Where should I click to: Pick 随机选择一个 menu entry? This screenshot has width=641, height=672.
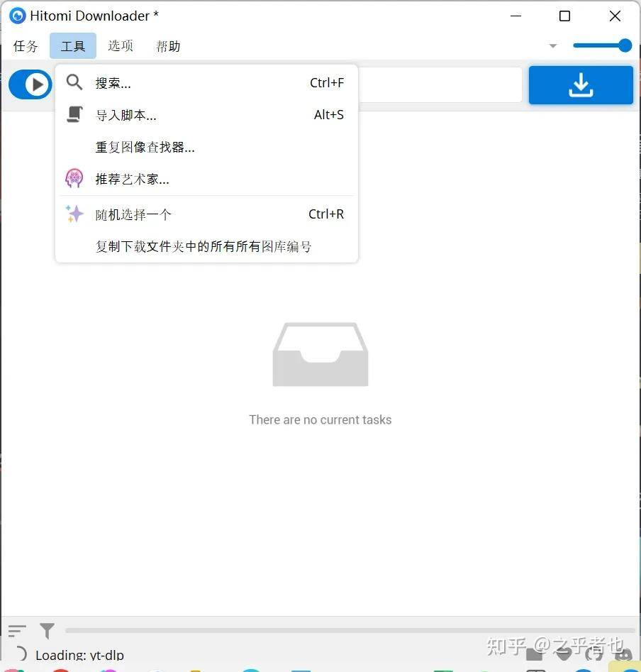206,214
